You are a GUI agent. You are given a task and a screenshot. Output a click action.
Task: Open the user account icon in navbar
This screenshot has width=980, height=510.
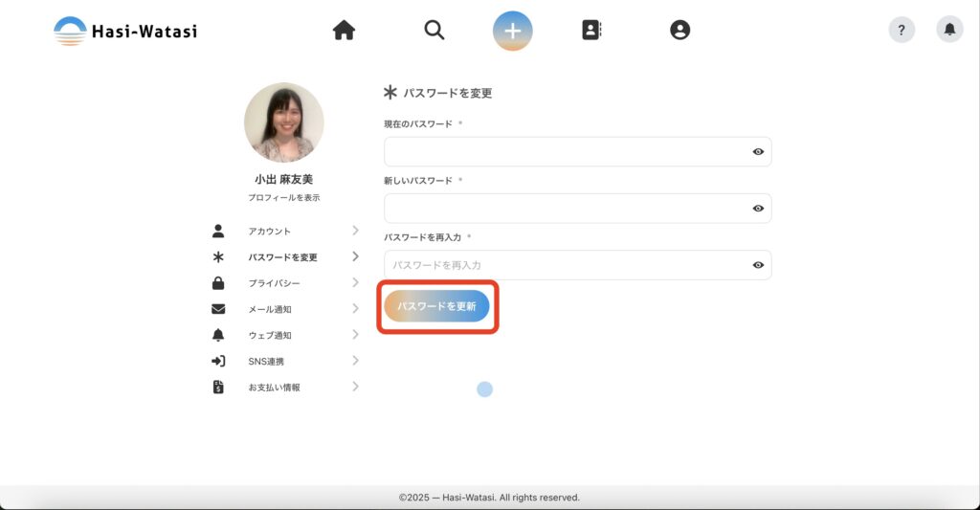pyautogui.click(x=679, y=31)
